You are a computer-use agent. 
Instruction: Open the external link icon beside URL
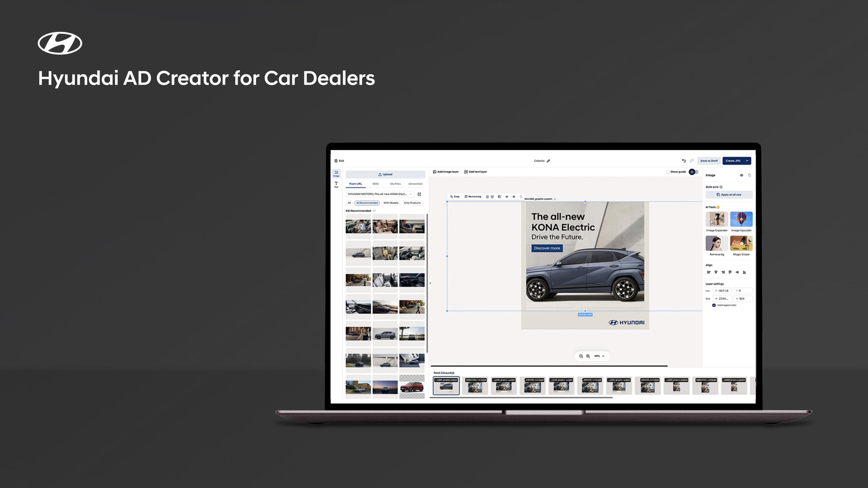pos(419,194)
